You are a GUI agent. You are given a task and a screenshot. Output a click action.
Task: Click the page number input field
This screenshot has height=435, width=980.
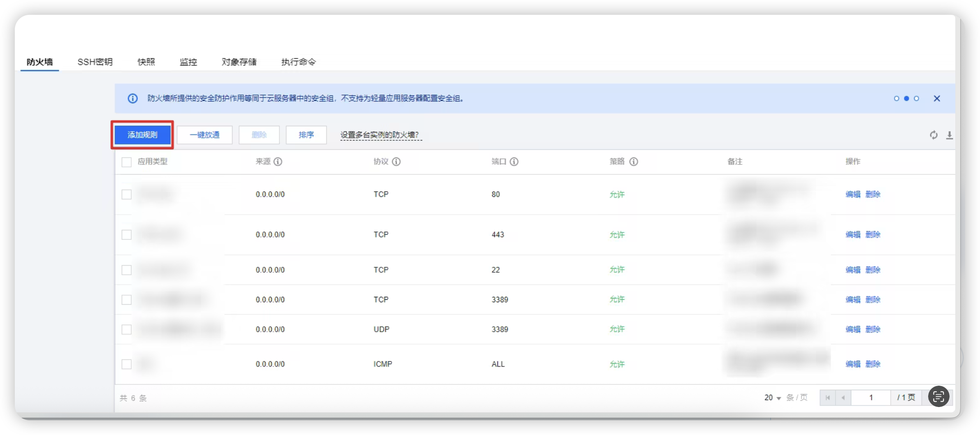pyautogui.click(x=871, y=398)
